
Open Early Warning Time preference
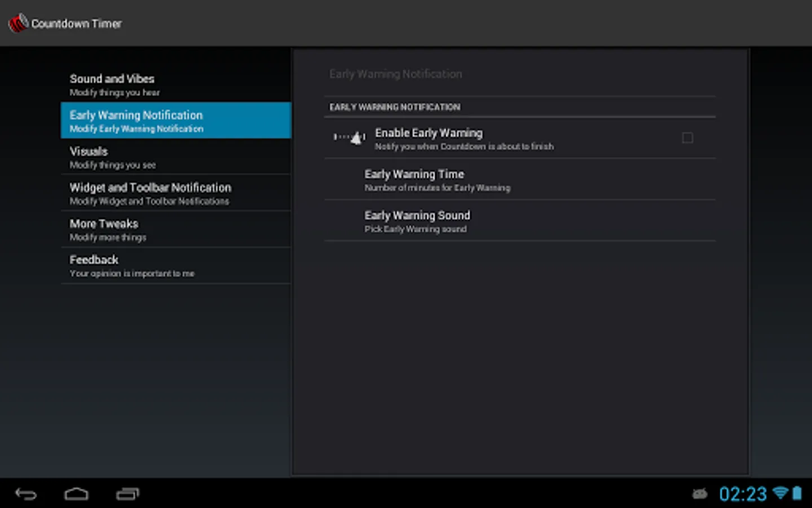[520, 179]
